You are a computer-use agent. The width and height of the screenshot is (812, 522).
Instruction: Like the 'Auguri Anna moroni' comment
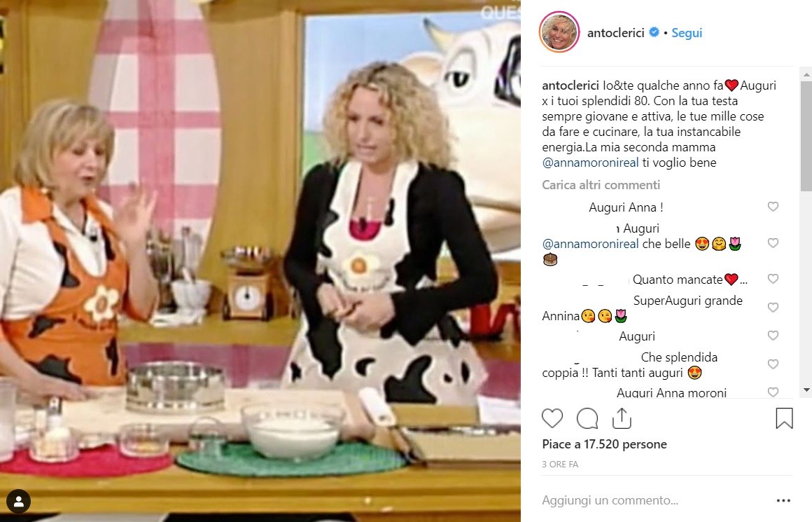click(773, 392)
